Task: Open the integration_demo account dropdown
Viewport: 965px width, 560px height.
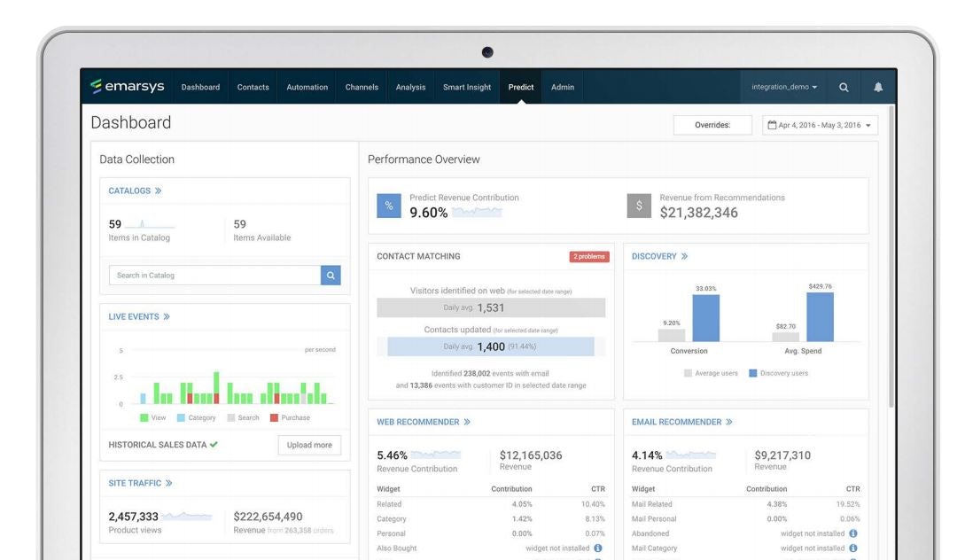Action: pos(784,87)
